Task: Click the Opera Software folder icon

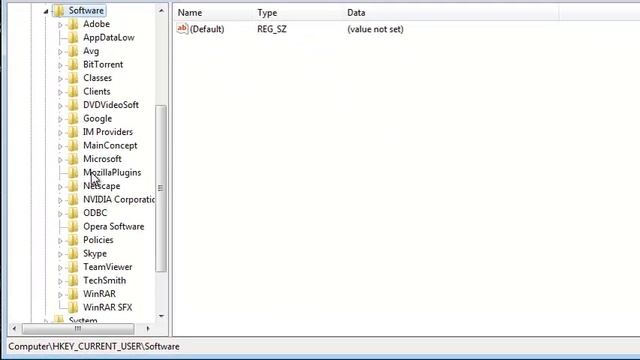Action: coord(73,226)
